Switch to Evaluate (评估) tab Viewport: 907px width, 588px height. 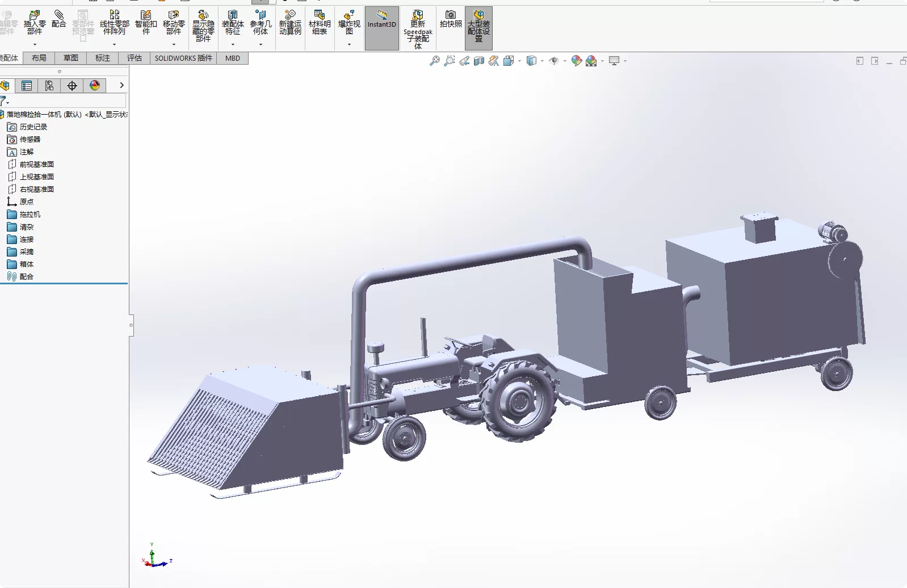click(x=135, y=58)
